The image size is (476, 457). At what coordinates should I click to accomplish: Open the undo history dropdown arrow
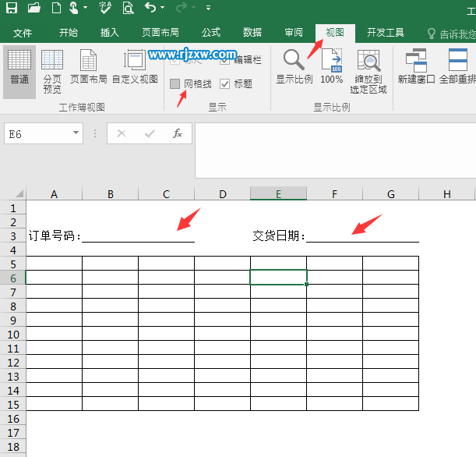click(x=163, y=8)
